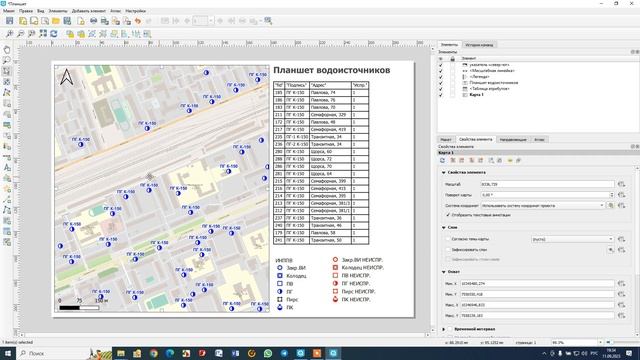
Task: Toggle visibility of Таблица атрибутов item
Action: (x=440, y=89)
